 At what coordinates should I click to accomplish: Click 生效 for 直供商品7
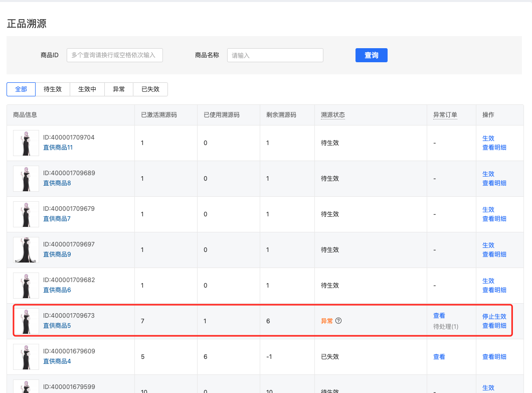pyautogui.click(x=488, y=210)
